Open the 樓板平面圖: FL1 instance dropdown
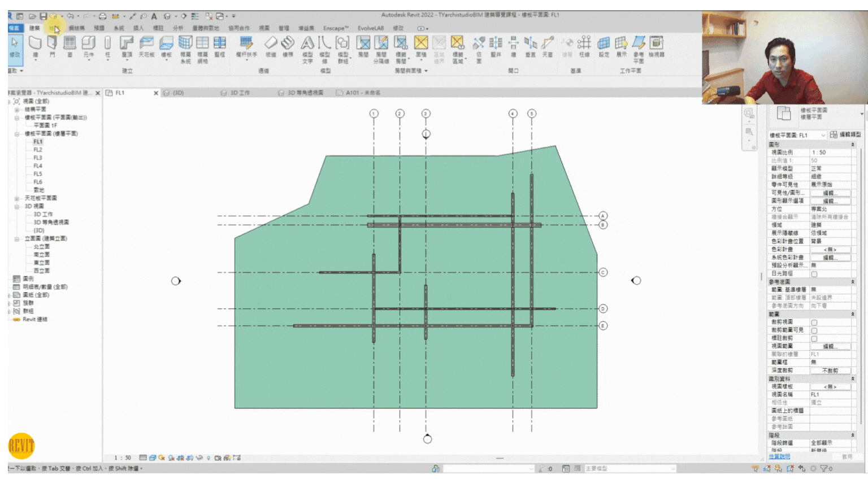This screenshot has height=488, width=868. 797,135
